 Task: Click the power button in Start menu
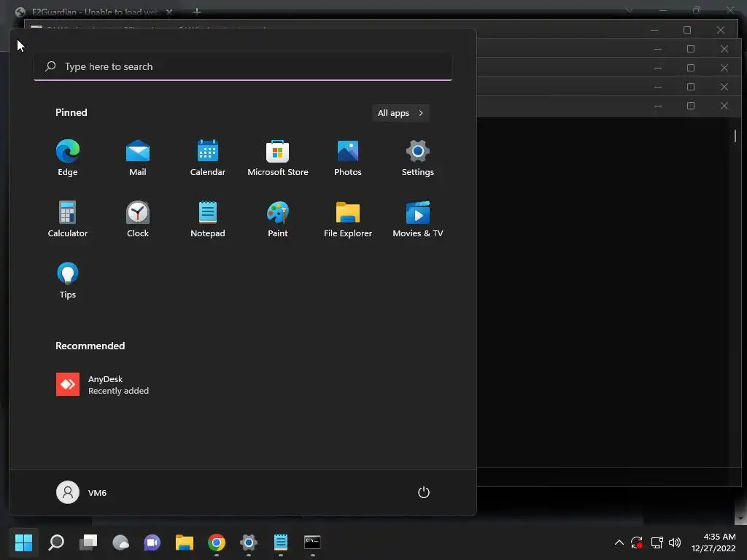[x=424, y=492]
